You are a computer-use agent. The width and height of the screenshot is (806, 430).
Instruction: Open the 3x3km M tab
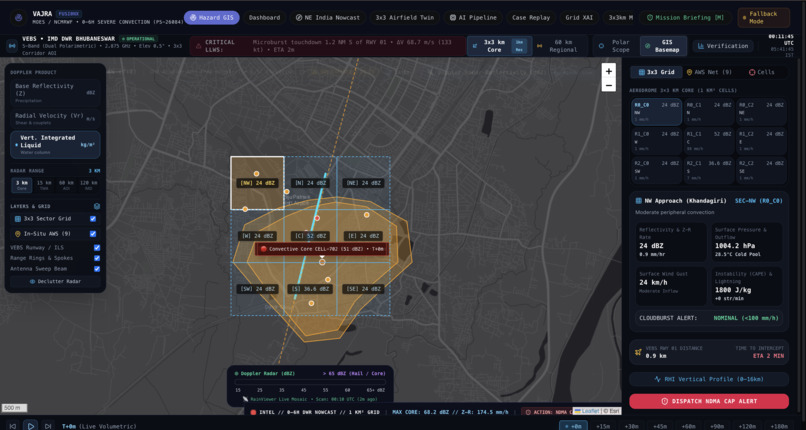pyautogui.click(x=620, y=17)
